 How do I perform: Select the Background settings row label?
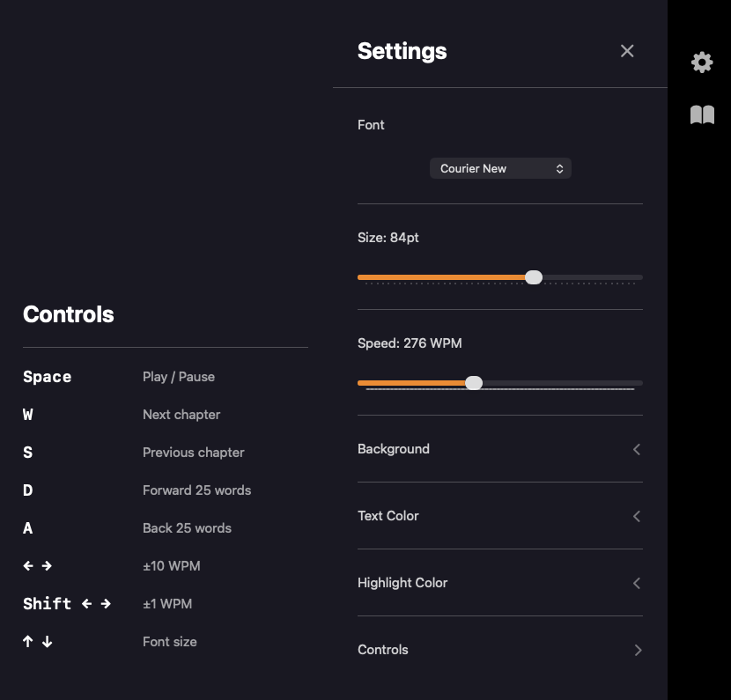[394, 449]
